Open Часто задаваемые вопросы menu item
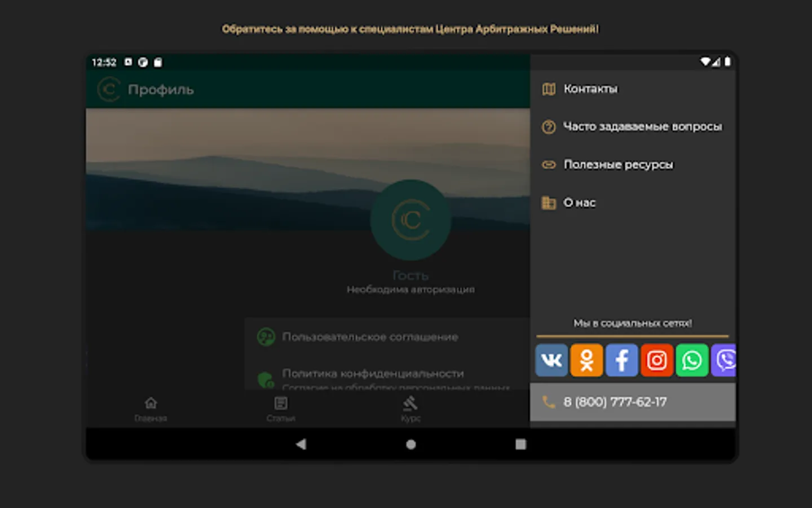 coord(633,127)
